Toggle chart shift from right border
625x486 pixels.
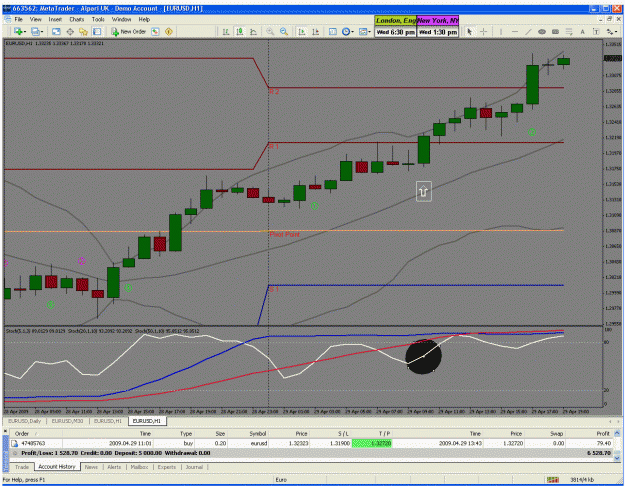(x=315, y=31)
